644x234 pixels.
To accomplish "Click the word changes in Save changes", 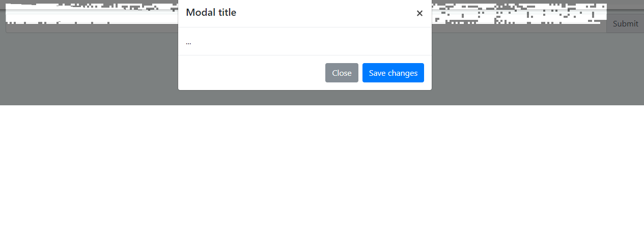I will click(403, 73).
